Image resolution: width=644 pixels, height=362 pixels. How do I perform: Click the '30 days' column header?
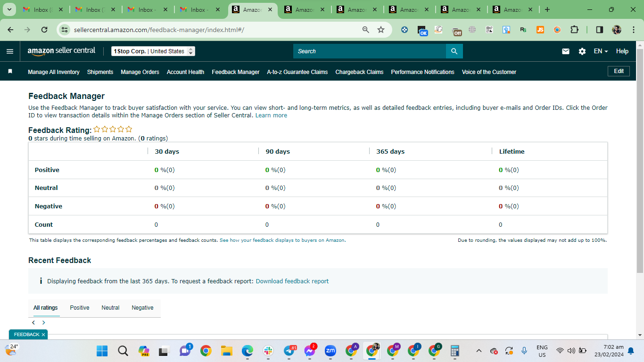click(x=167, y=152)
